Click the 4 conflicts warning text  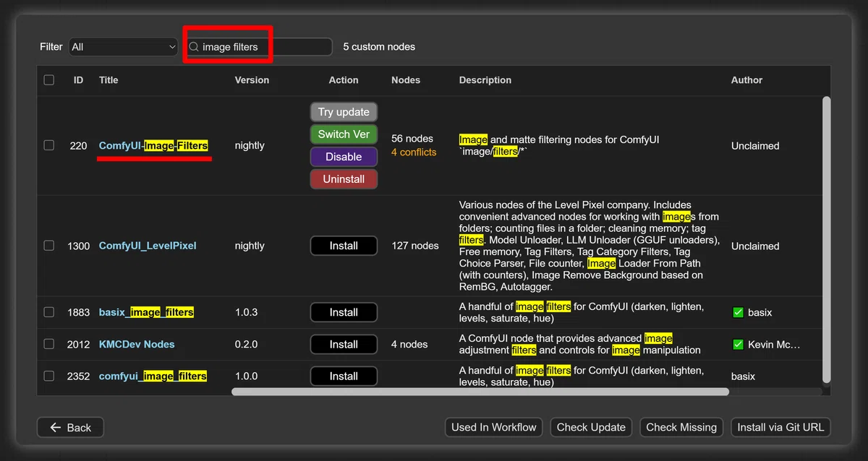[414, 152]
